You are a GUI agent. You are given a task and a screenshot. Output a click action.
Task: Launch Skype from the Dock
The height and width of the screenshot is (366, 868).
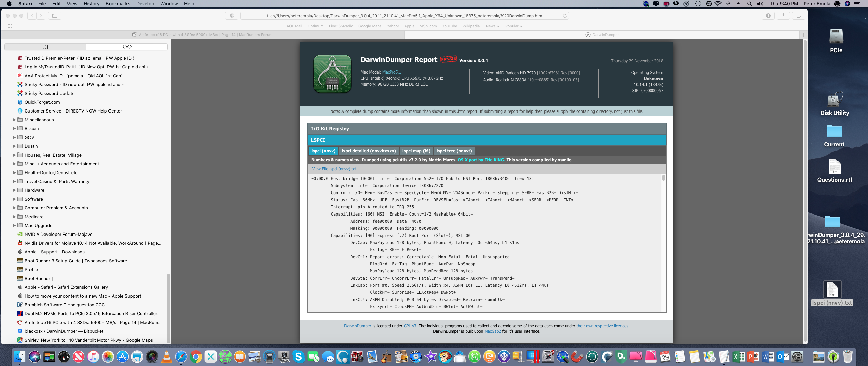(298, 357)
